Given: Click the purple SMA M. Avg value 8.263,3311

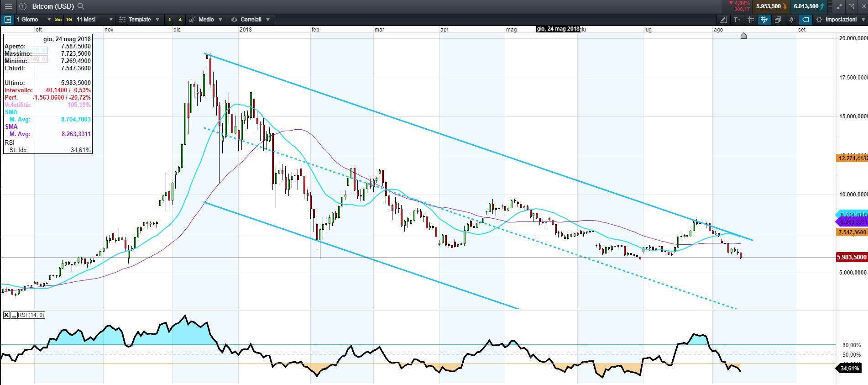Looking at the screenshot, I should pos(76,134).
